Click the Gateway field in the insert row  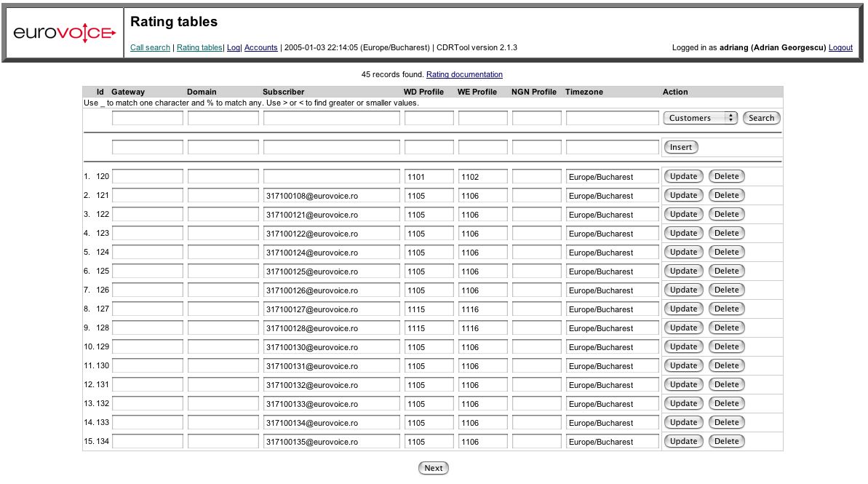147,147
